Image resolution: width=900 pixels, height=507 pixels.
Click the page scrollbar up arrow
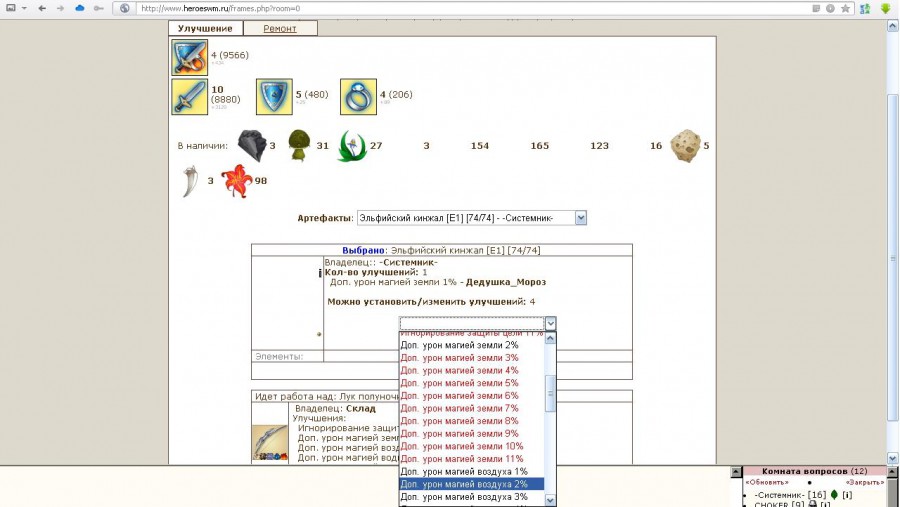(x=893, y=25)
